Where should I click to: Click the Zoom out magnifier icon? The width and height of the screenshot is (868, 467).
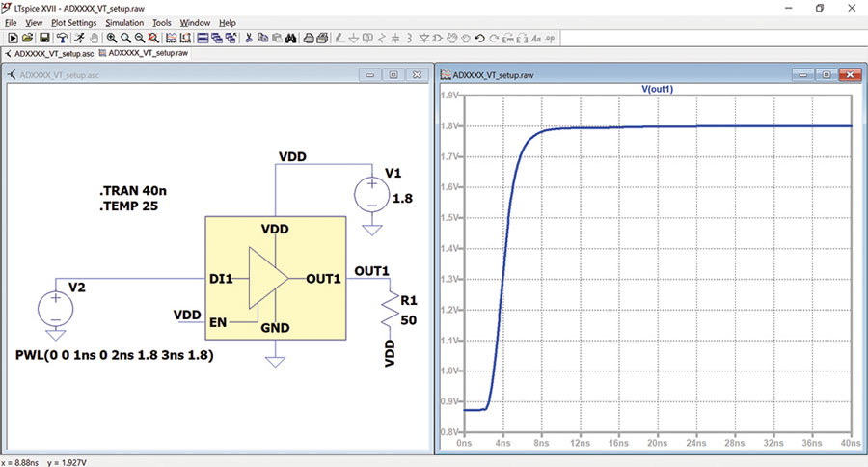140,38
